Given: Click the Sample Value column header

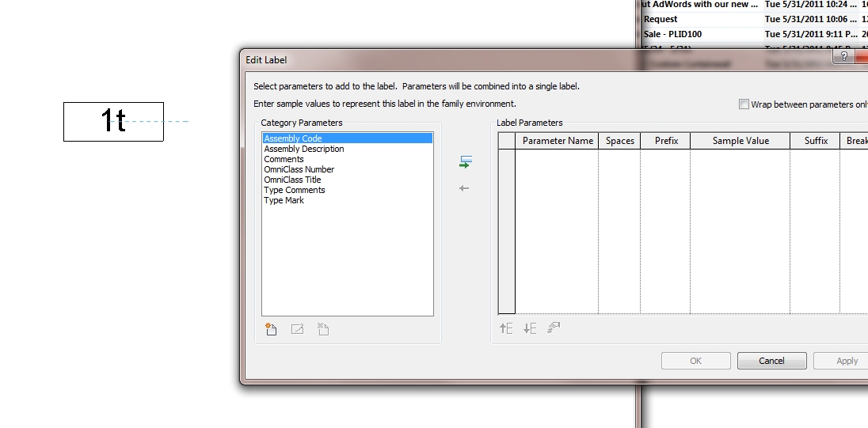Looking at the screenshot, I should tap(740, 141).
